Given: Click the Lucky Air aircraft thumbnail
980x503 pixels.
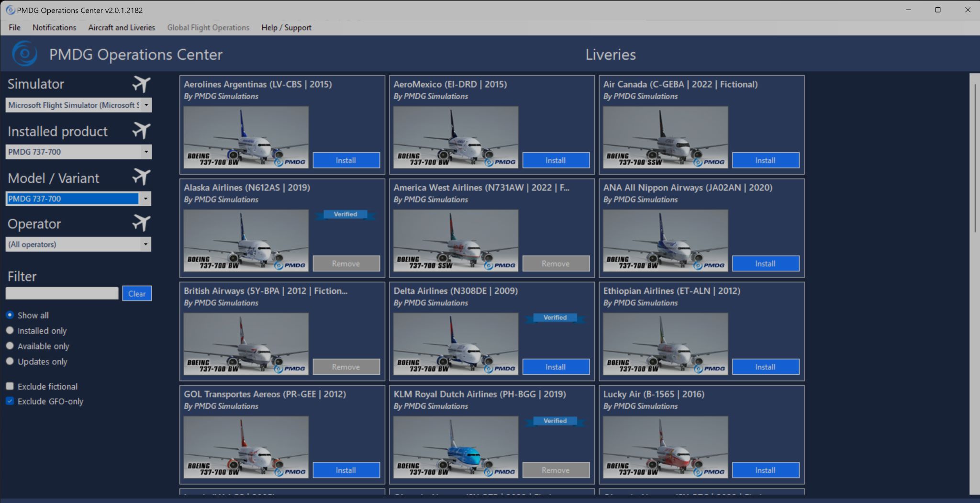Looking at the screenshot, I should (x=665, y=447).
